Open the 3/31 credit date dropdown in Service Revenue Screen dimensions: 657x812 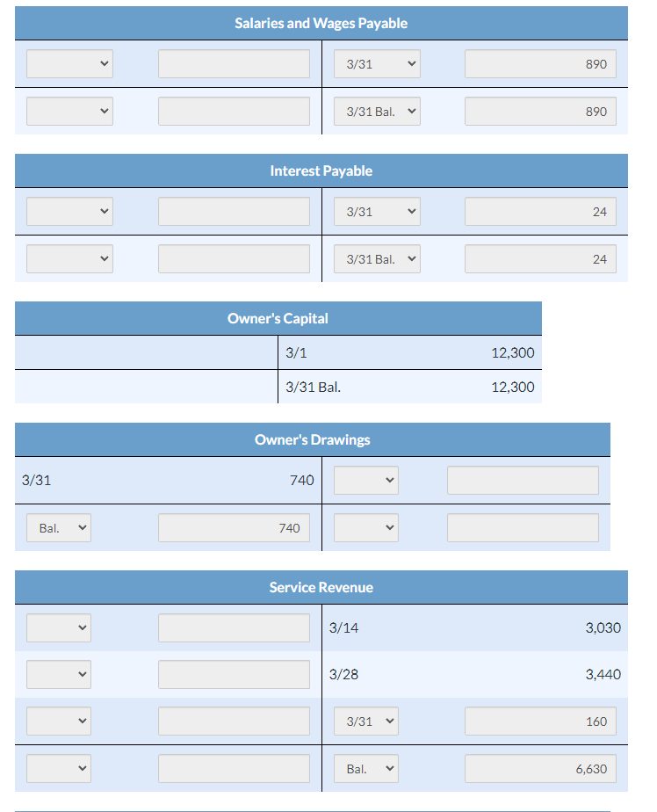[366, 721]
